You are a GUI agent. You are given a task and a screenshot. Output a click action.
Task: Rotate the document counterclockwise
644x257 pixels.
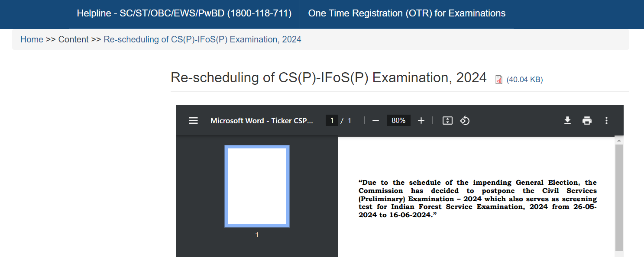[465, 121]
